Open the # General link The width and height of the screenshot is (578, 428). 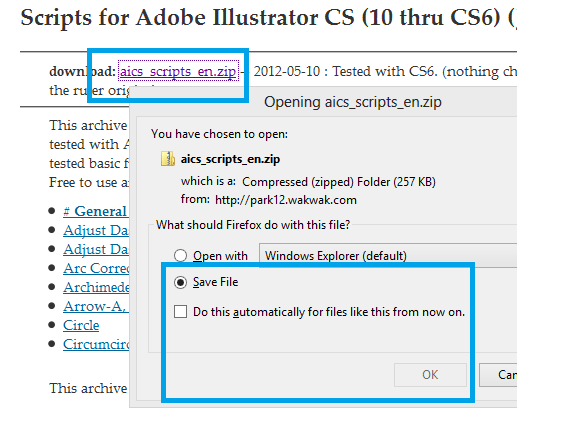(96, 211)
